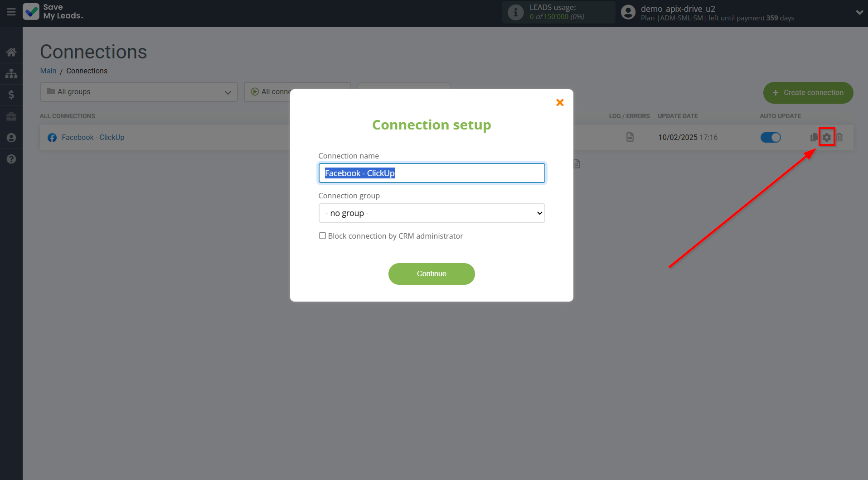The image size is (868, 480).
Task: Open the hamburger menu icon
Action: point(11,12)
